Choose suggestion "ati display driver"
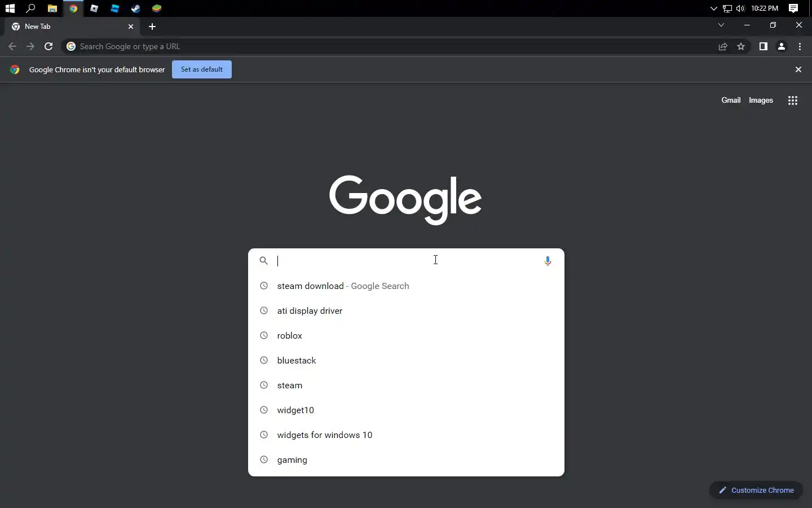812x508 pixels. (406, 310)
